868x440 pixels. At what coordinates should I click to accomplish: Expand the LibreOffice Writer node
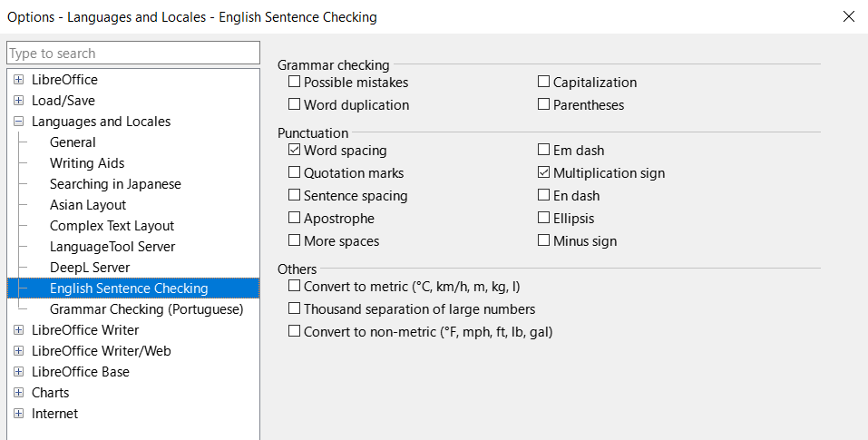[19, 330]
